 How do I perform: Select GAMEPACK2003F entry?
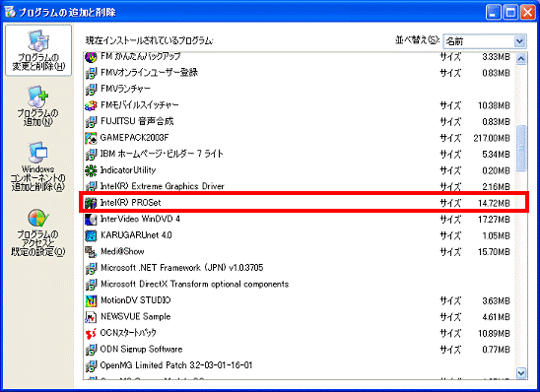[299, 138]
